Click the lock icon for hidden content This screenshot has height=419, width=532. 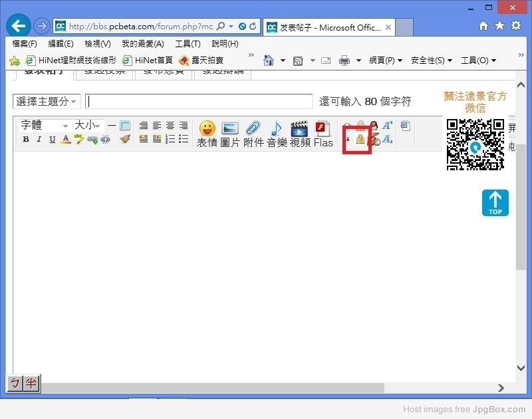tap(360, 140)
